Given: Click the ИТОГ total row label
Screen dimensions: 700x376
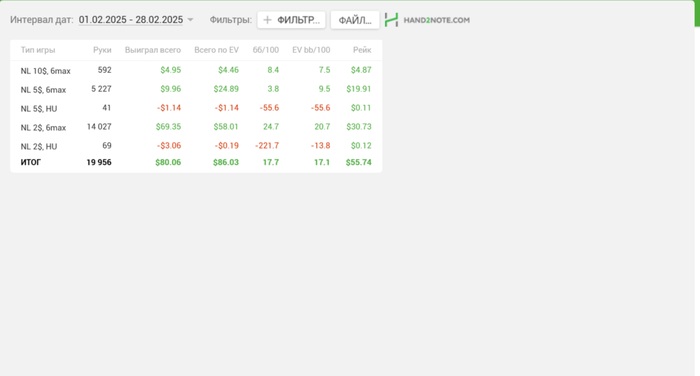Looking at the screenshot, I should [x=30, y=163].
